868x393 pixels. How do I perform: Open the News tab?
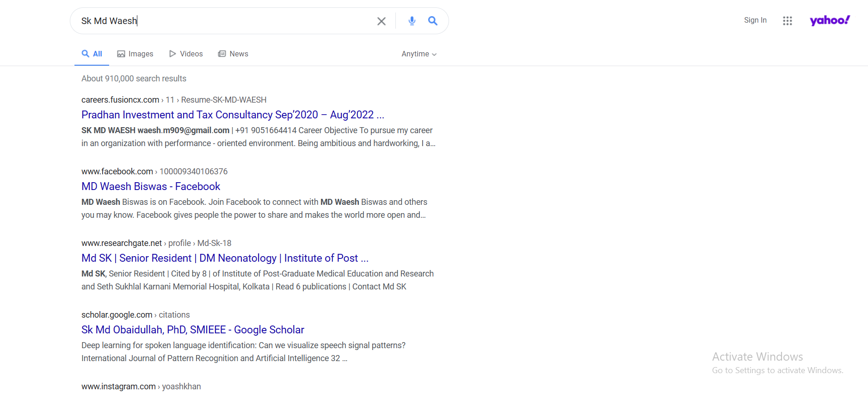coord(233,54)
